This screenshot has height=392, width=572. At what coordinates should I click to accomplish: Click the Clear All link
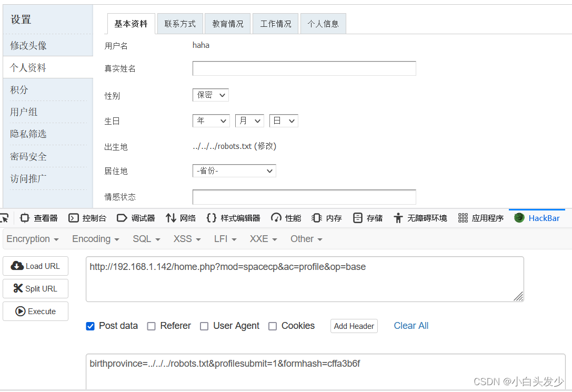tap(411, 326)
